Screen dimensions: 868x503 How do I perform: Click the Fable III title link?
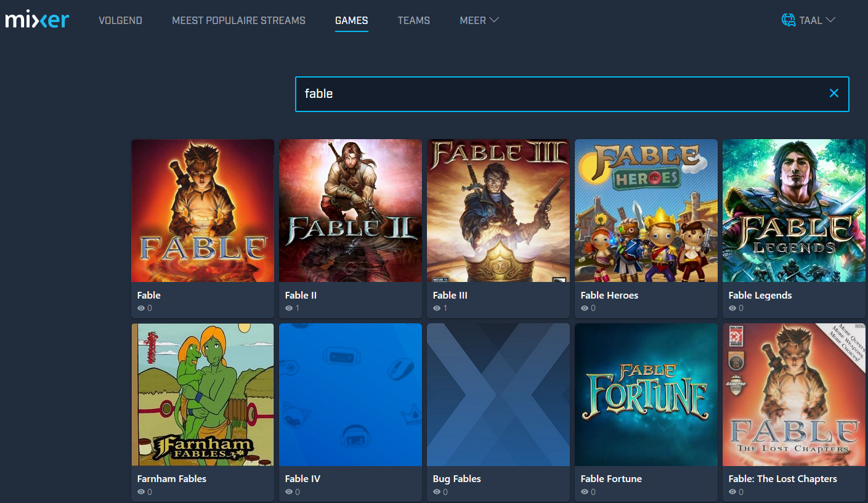point(450,295)
